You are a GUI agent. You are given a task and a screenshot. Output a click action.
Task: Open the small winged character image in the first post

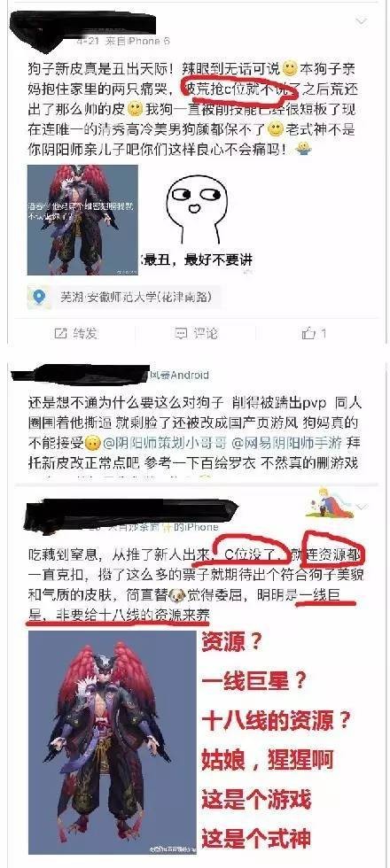(x=82, y=221)
